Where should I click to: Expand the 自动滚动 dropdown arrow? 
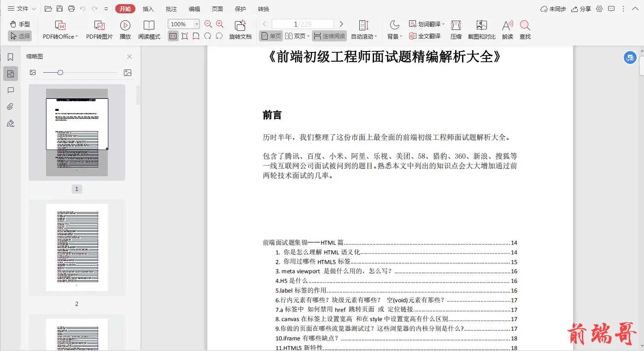point(376,37)
